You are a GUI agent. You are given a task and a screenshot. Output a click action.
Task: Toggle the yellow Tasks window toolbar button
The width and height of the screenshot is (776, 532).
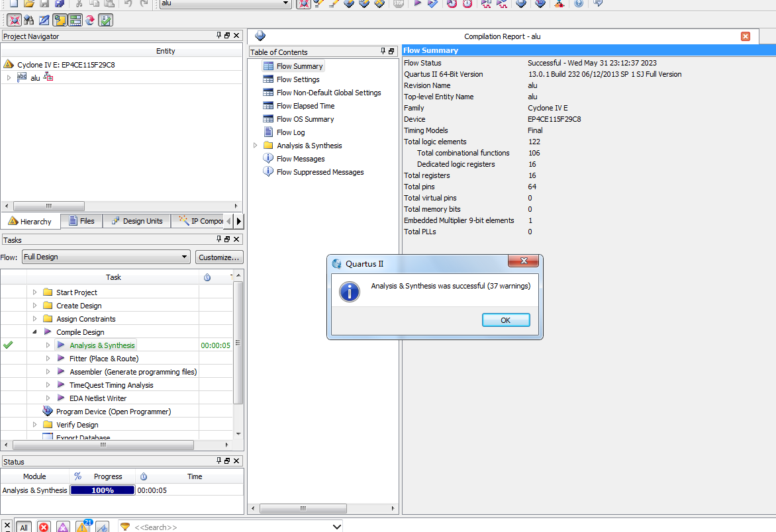(x=60, y=21)
